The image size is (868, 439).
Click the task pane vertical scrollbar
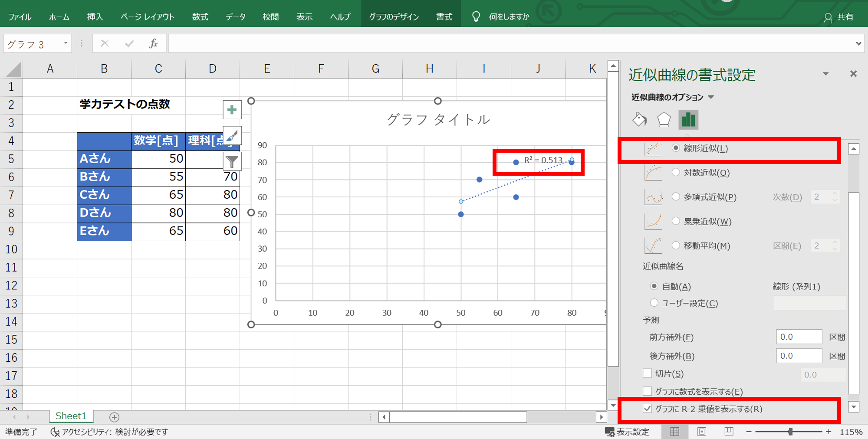(854, 293)
